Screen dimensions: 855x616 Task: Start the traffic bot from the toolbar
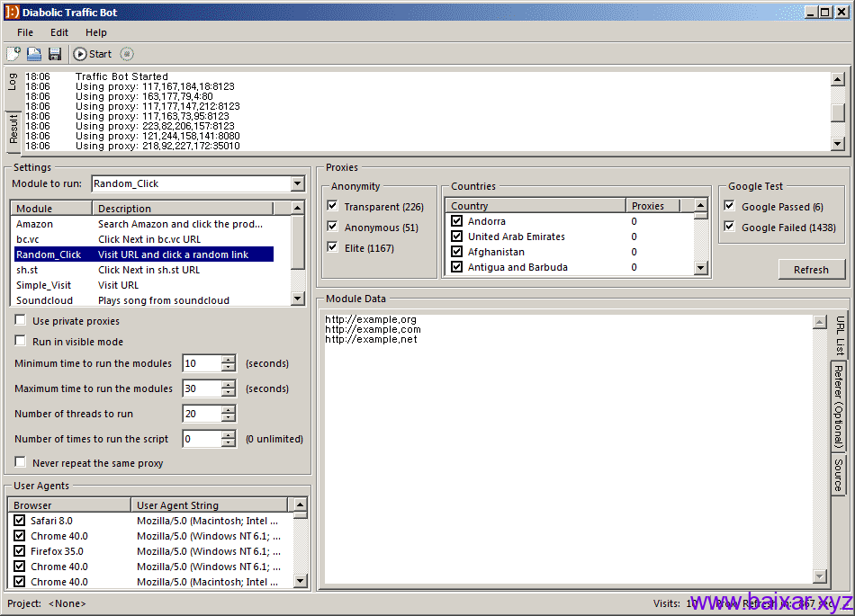[89, 53]
